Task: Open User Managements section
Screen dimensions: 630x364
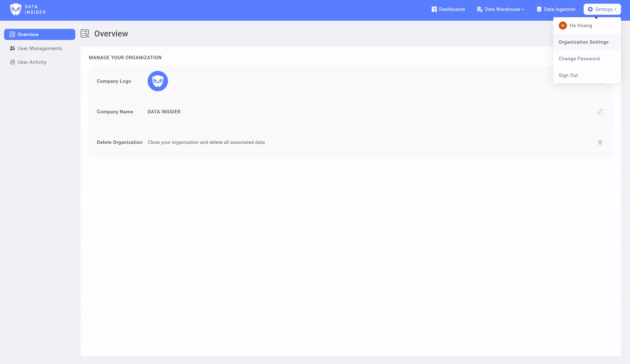Action: point(40,48)
